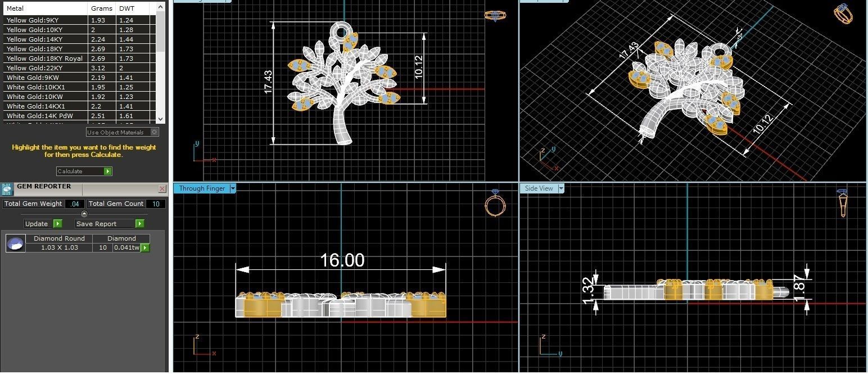Click the 2.51 grams cell
868x374 pixels.
[102, 116]
